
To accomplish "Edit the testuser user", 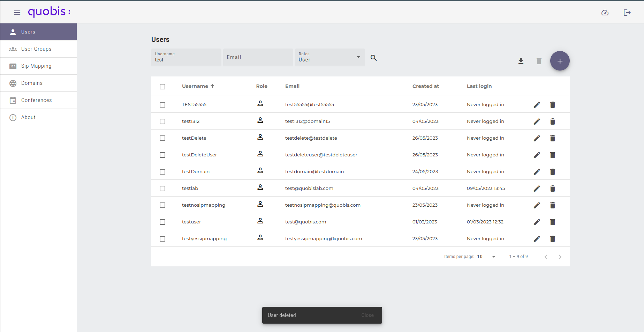I will point(537,222).
